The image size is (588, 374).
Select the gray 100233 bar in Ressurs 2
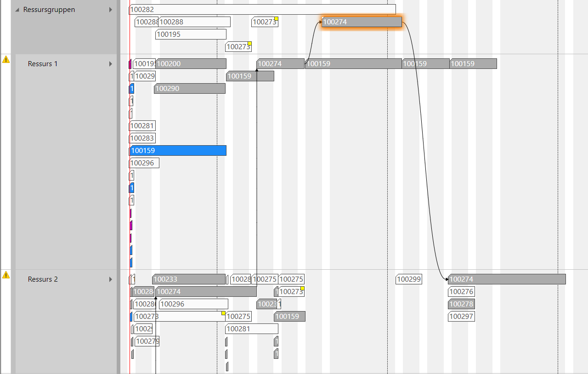tap(188, 279)
